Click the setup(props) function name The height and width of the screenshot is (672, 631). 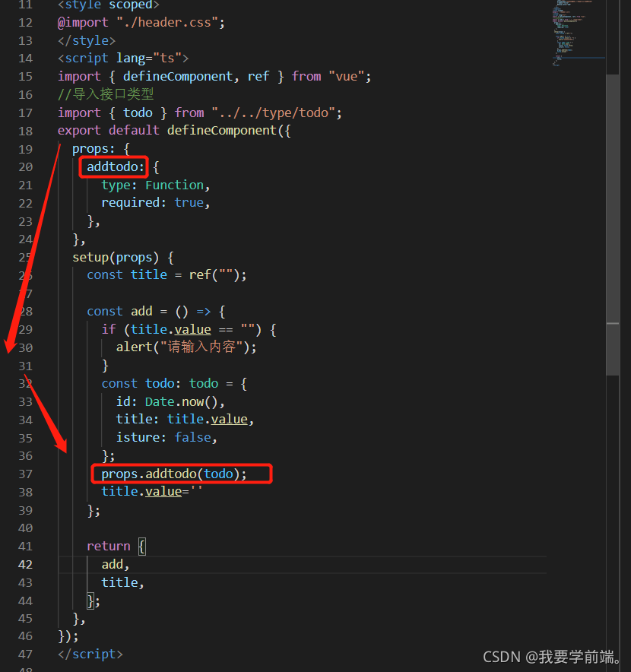90,257
